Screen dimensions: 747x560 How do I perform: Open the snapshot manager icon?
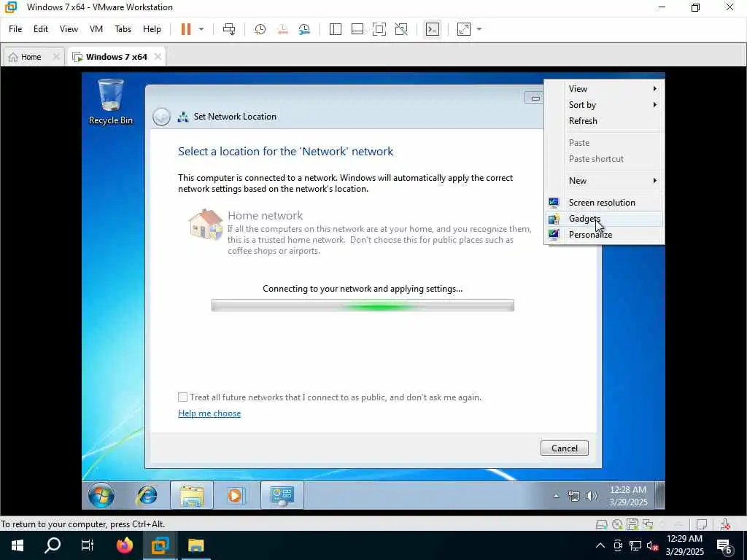(x=304, y=29)
